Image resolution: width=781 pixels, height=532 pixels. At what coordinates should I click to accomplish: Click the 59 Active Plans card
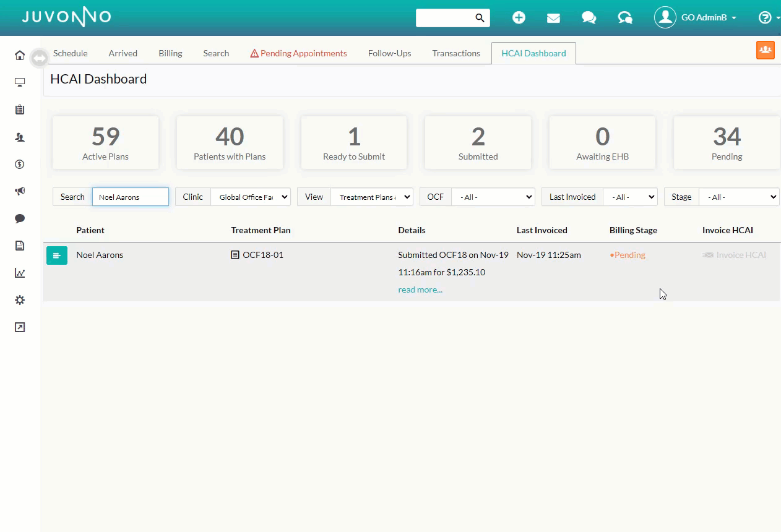[106, 143]
